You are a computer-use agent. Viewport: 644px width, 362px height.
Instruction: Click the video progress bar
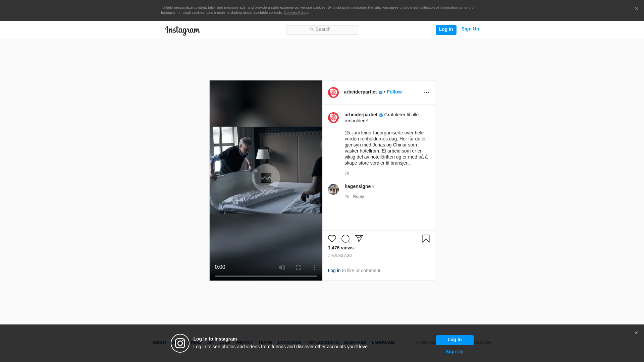(266, 276)
